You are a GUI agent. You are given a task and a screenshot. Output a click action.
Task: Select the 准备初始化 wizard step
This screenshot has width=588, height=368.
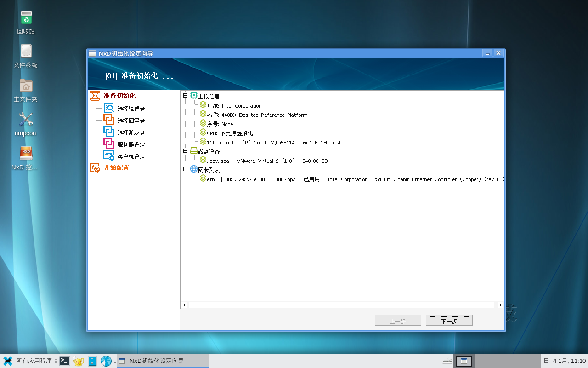(x=119, y=96)
